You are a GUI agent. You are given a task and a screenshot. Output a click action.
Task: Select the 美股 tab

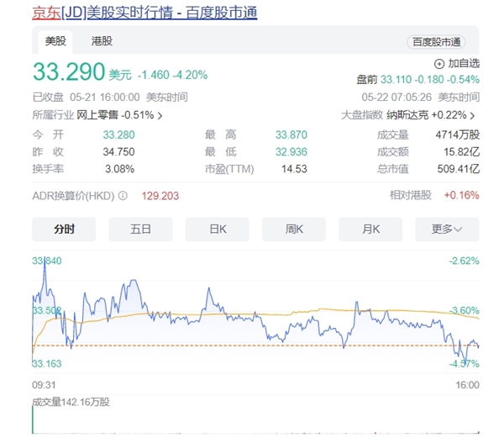pyautogui.click(x=55, y=40)
